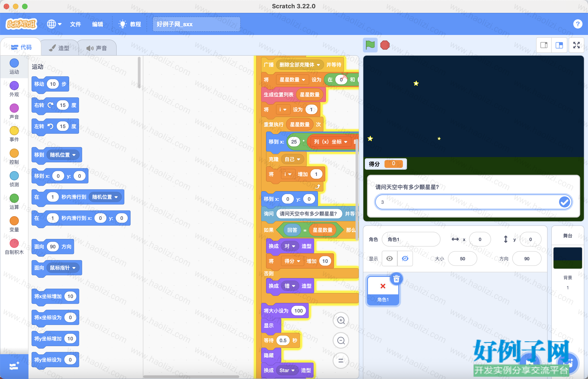The image size is (588, 379).
Task: Stop the project with red stop sign
Action: pyautogui.click(x=385, y=45)
